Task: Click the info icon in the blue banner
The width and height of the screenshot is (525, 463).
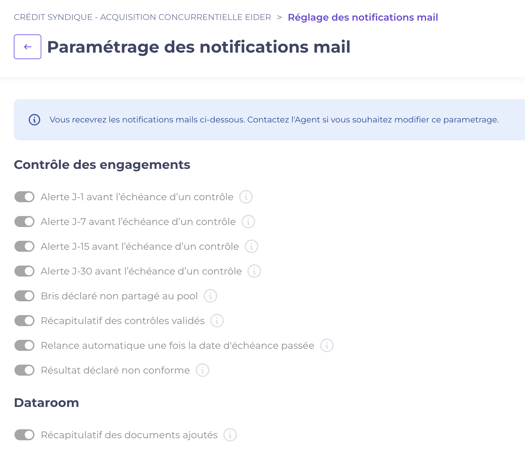Action: pos(34,120)
